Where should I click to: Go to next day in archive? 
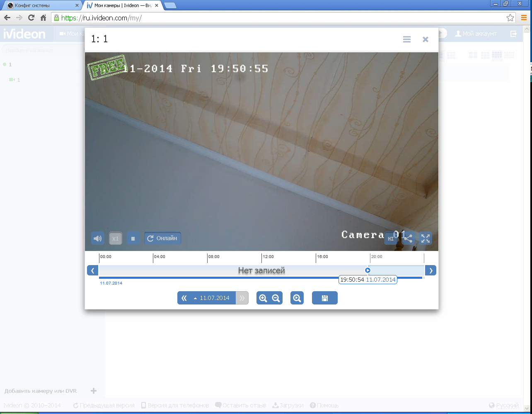tap(242, 298)
